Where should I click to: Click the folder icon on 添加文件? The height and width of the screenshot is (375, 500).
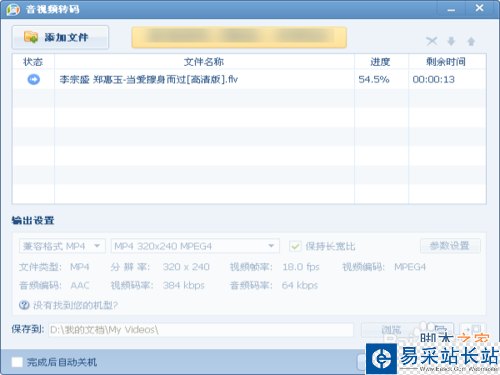click(31, 37)
